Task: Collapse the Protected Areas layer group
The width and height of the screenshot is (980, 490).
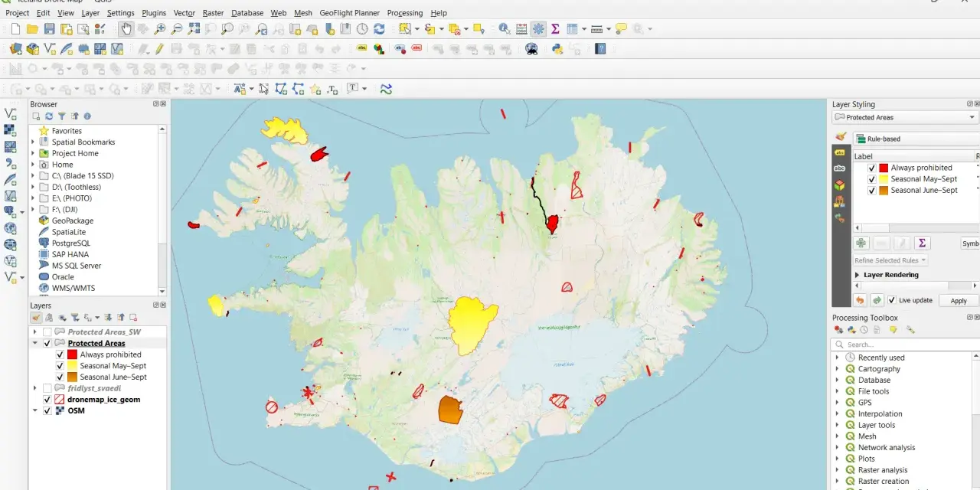Action: tap(35, 344)
